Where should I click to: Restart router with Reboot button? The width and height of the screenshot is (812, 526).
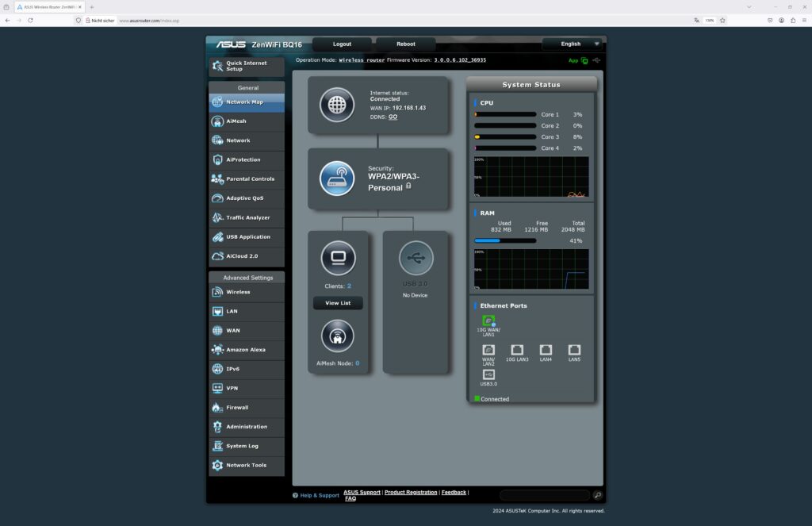pyautogui.click(x=405, y=44)
